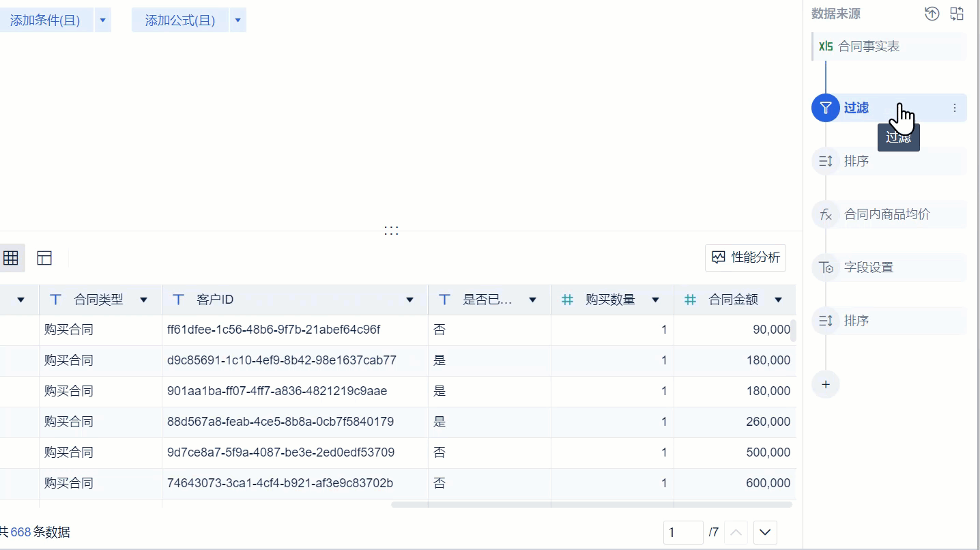
Task: Open dropdown arrow beside 添加条件(且)
Action: tap(102, 20)
